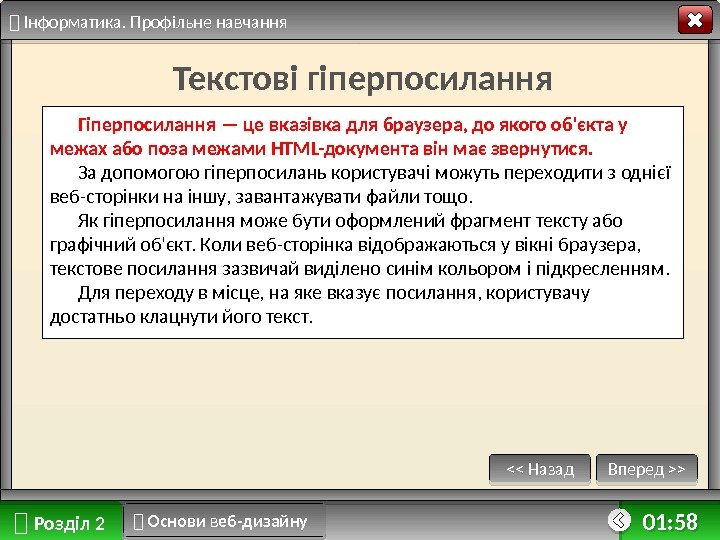Click the back arrow icon near timer
The width and height of the screenshot is (720, 540).
[x=619, y=520]
